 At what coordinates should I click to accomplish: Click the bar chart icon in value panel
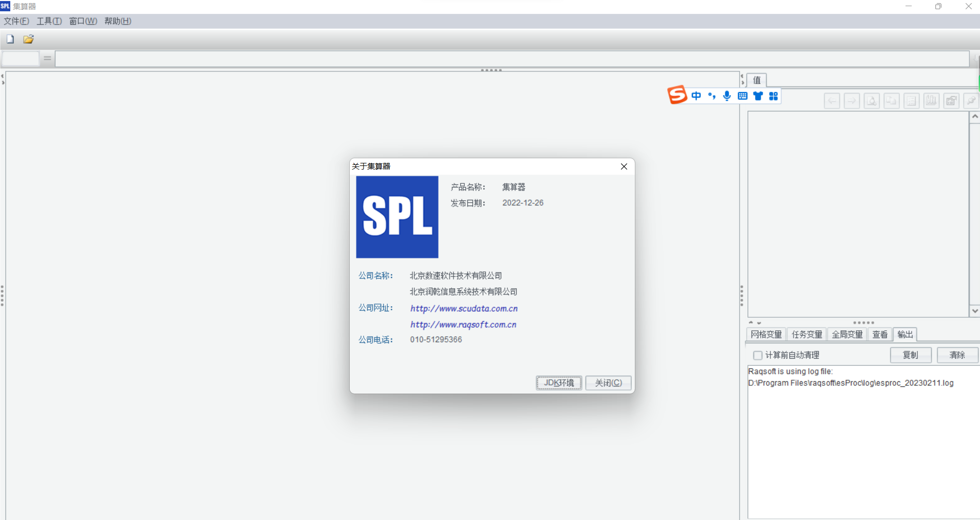(931, 101)
